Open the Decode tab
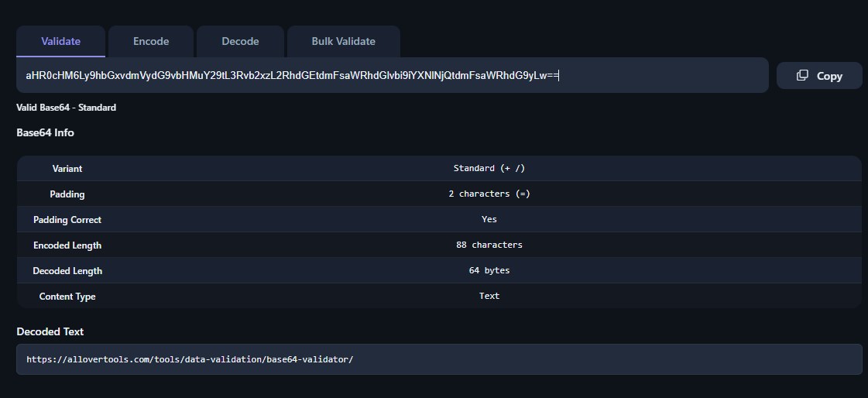 240,42
